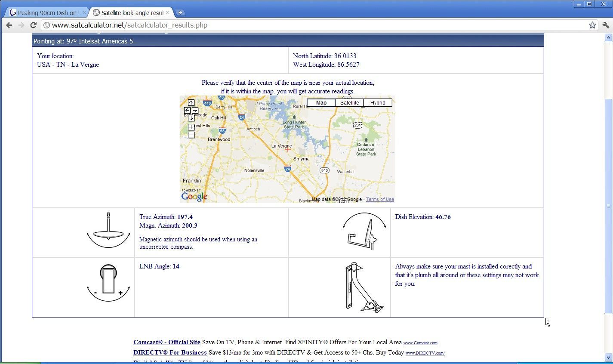Click the mast mount diagram icon
The height and width of the screenshot is (364, 613).
pyautogui.click(x=364, y=287)
